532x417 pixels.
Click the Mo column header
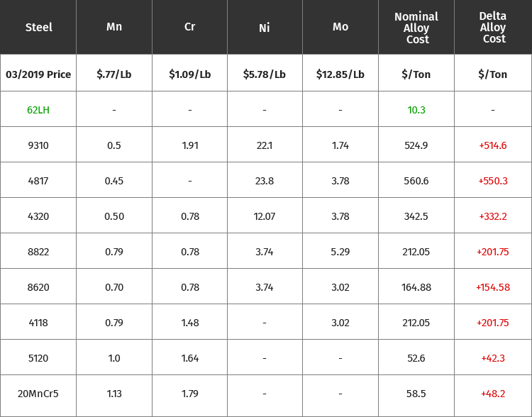pos(340,26)
